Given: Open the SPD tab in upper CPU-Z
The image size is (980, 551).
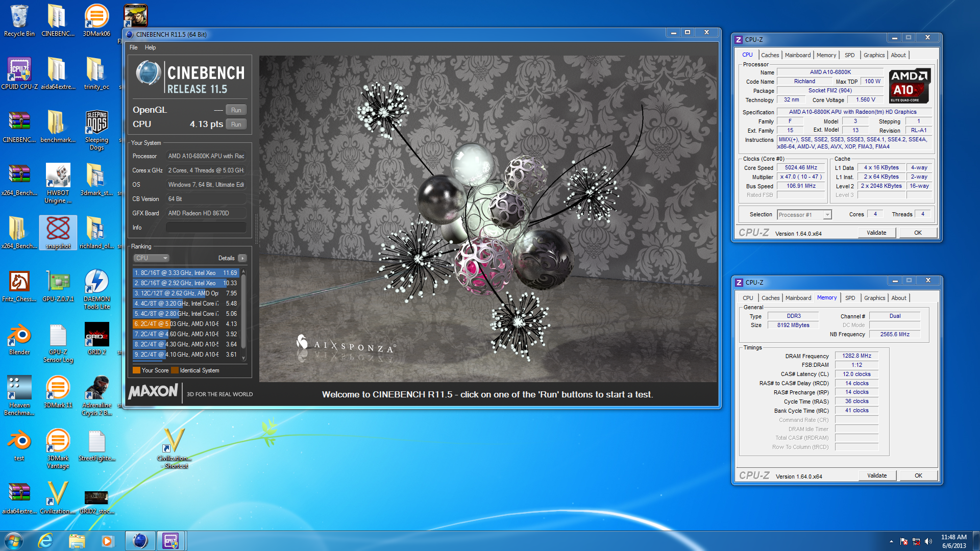Looking at the screenshot, I should click(849, 55).
